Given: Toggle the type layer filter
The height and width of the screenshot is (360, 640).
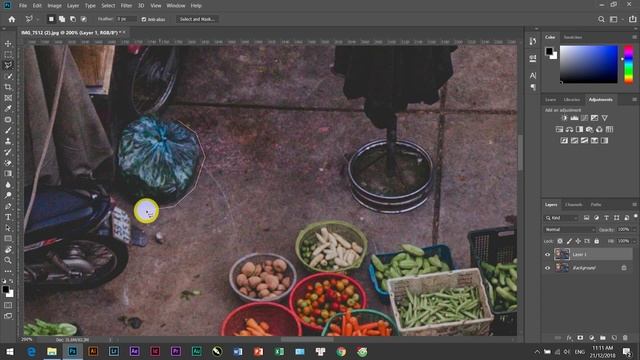Looking at the screenshot, I should tap(606, 218).
